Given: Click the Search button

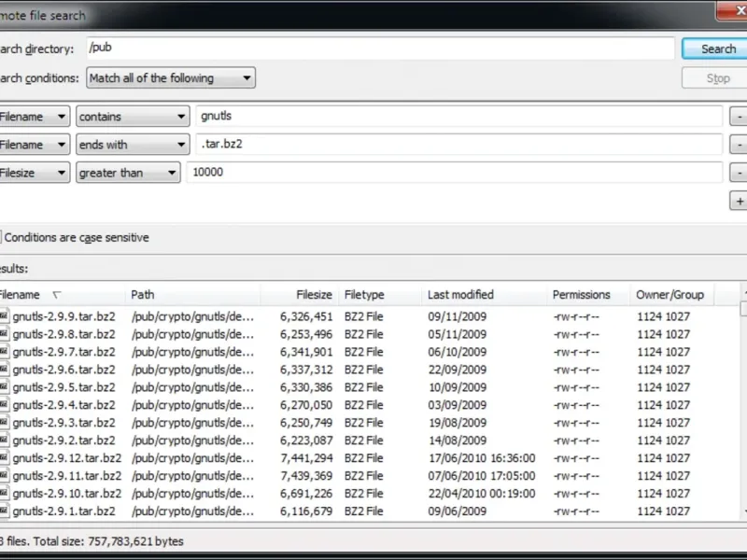Looking at the screenshot, I should pyautogui.click(x=714, y=49).
